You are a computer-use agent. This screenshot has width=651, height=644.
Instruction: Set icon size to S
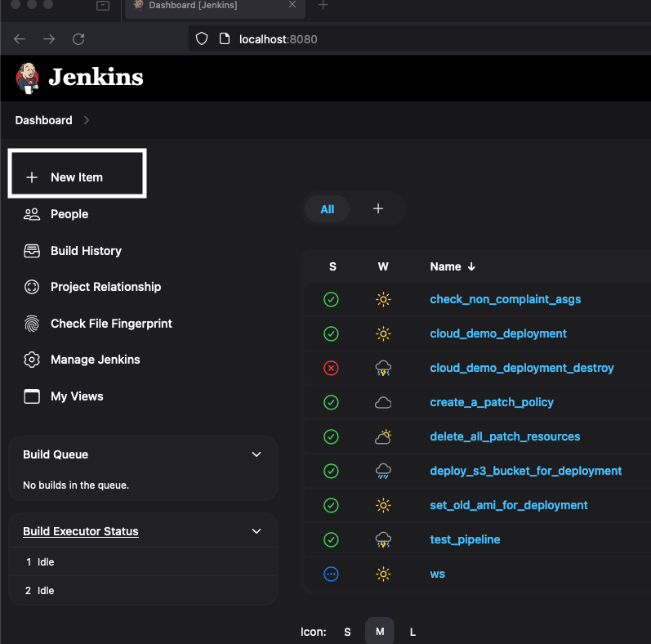[x=347, y=632]
